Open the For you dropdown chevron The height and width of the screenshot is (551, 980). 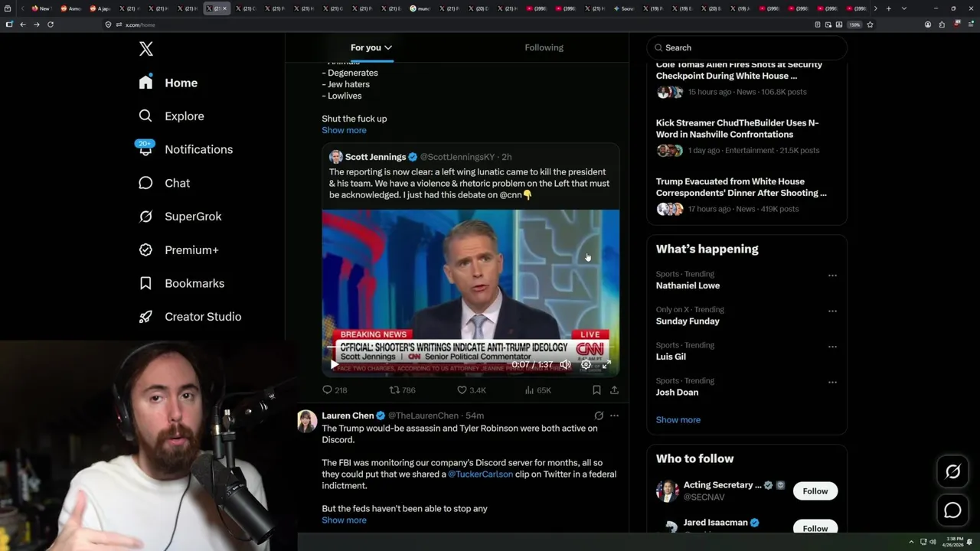(388, 47)
